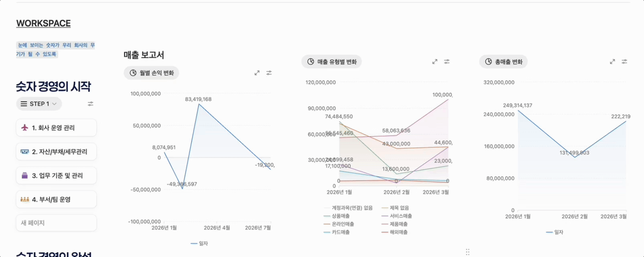Expand the 월별 손익 변화 chart to full screen
Viewport: 644px width, 257px height.
[257, 73]
